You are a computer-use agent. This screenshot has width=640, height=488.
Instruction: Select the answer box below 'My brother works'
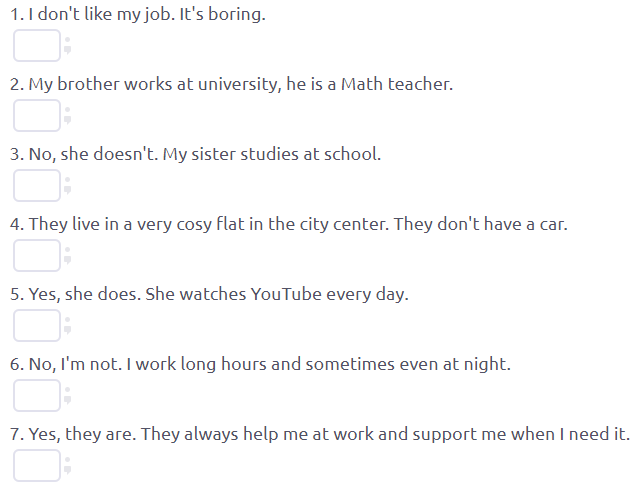click(37, 116)
